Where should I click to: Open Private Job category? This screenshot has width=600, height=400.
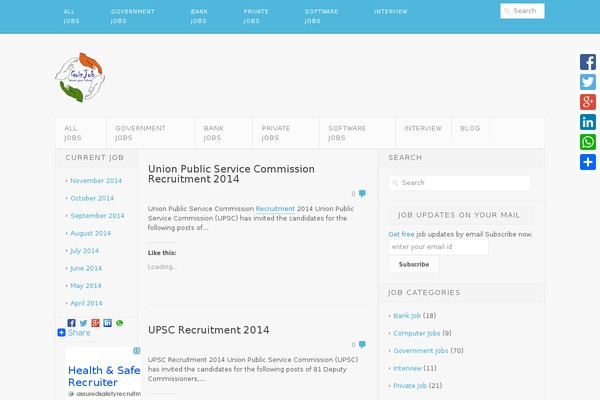pyautogui.click(x=410, y=386)
